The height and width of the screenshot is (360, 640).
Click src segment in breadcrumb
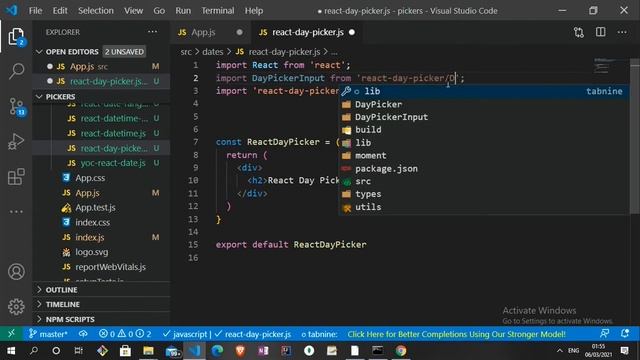186,52
